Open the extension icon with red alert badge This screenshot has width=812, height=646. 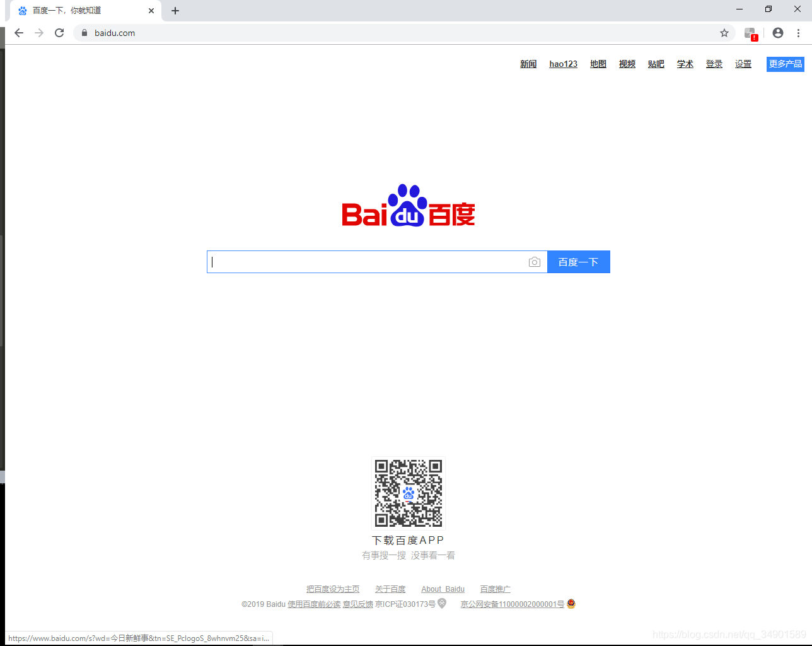pos(750,33)
